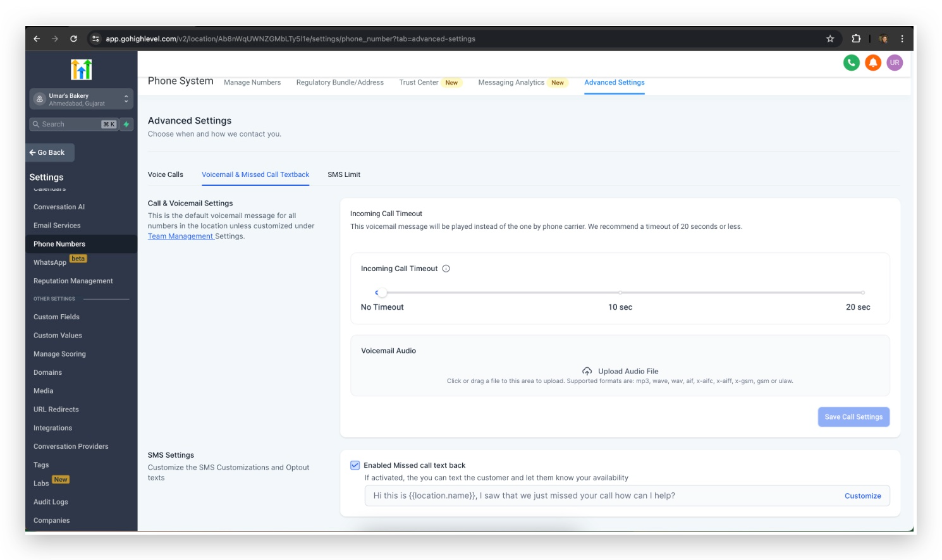Open Integrations in the sidebar
942x560 pixels.
[52, 429]
